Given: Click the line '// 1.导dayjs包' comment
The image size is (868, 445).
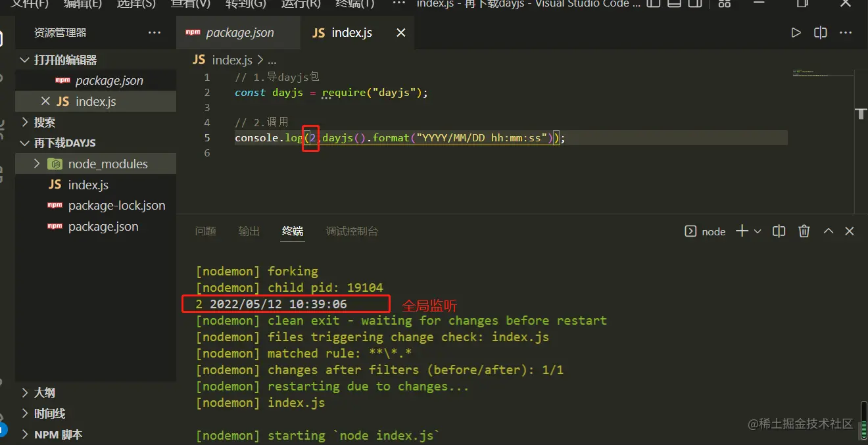Looking at the screenshot, I should 277,77.
